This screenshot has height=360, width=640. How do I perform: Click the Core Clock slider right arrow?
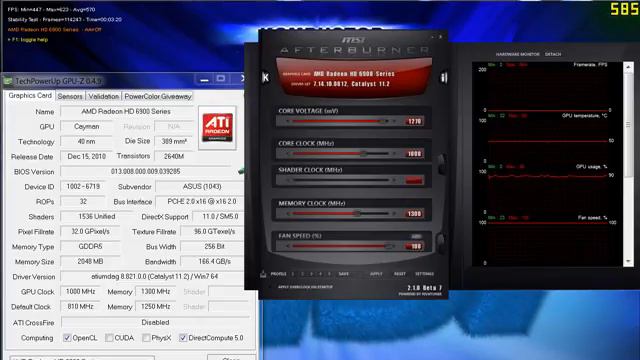click(x=394, y=154)
